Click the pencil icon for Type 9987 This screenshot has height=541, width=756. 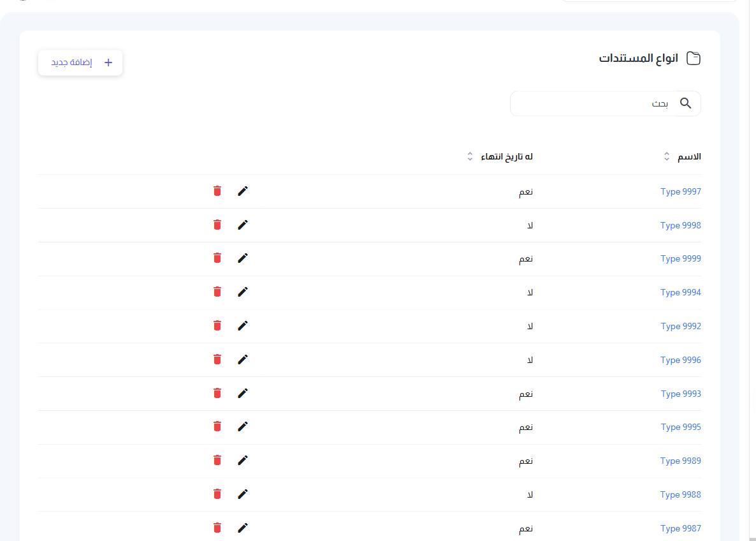242,528
